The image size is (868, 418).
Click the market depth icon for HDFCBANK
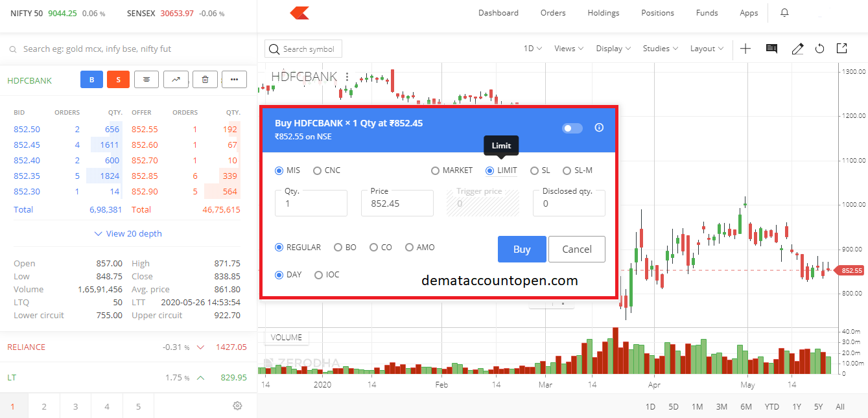[x=147, y=80]
